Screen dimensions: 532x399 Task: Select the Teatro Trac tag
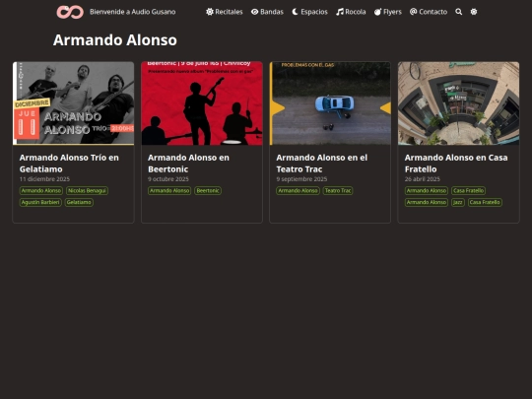(x=338, y=191)
